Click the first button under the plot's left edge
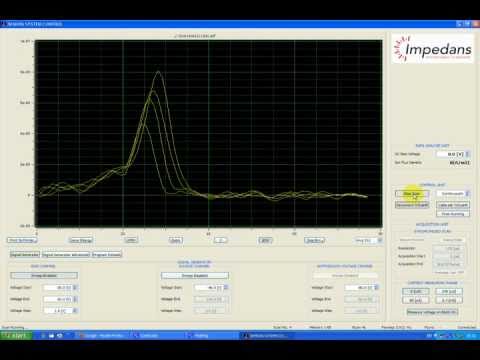 tap(22, 240)
